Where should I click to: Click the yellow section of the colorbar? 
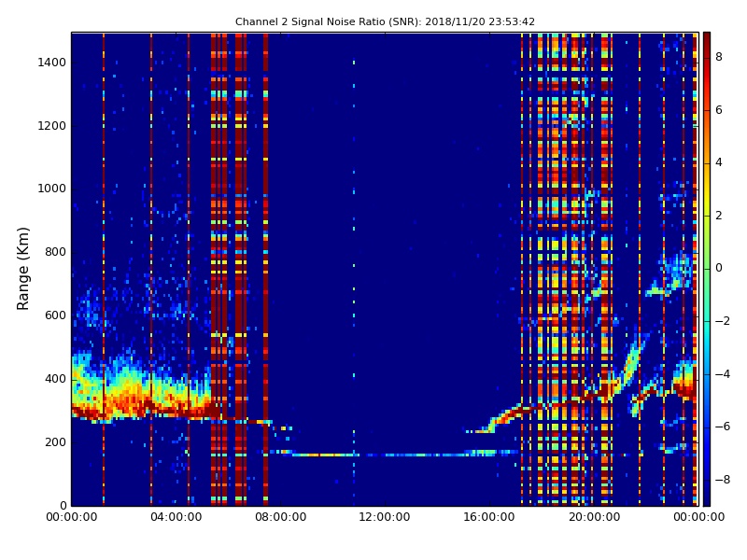pyautogui.click(x=707, y=195)
